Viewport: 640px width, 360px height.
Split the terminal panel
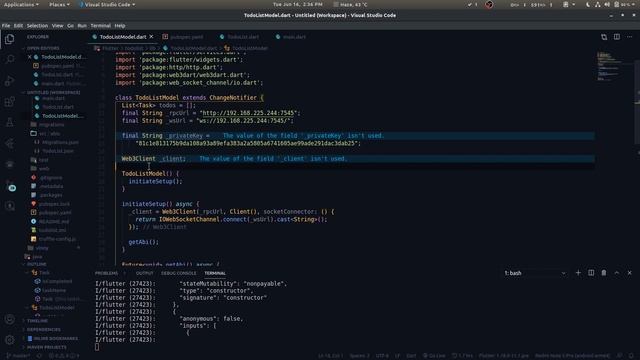point(591,273)
